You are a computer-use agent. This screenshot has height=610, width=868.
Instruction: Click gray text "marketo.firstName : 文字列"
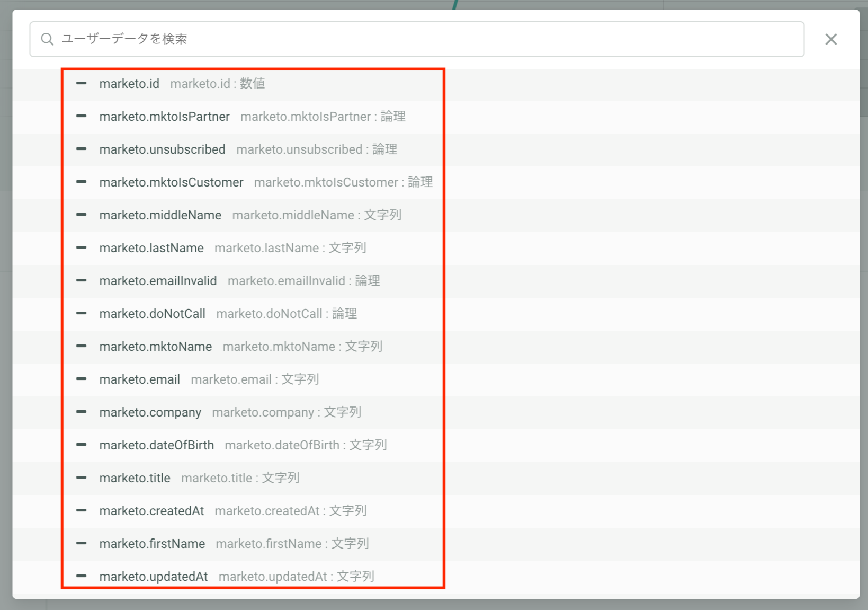[x=292, y=544]
